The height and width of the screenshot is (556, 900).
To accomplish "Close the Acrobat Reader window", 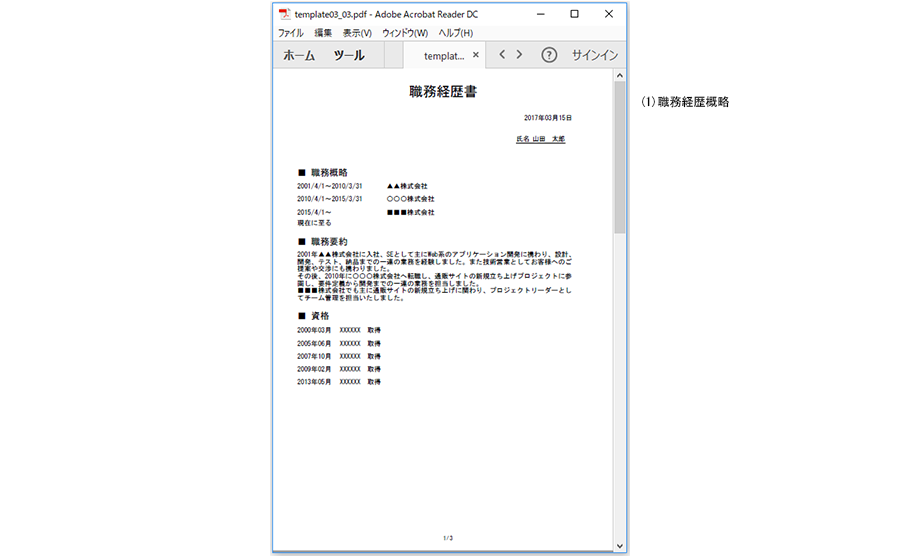I will [609, 14].
